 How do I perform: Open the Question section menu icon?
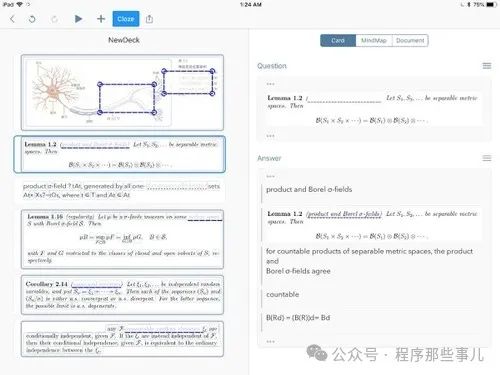[x=487, y=66]
